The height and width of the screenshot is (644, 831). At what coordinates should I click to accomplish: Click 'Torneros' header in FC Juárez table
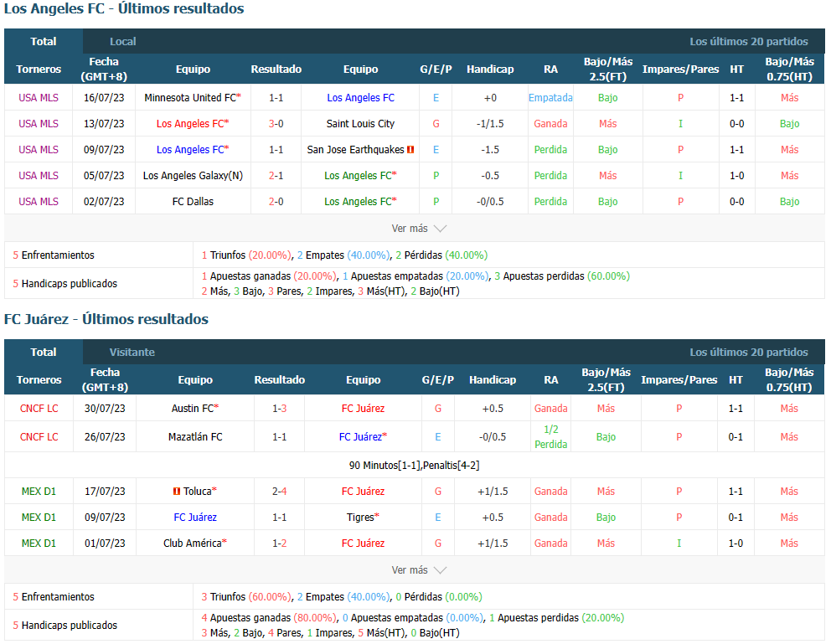tap(39, 379)
